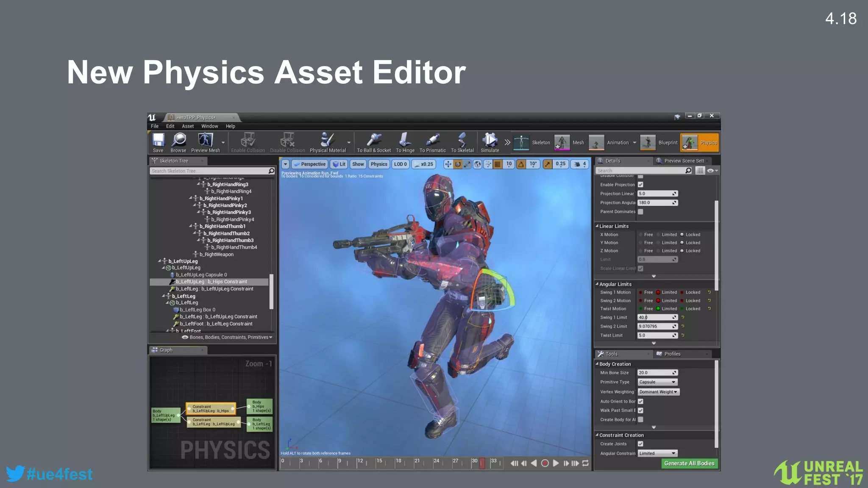
Task: Click the Save toolbar icon
Action: (158, 142)
